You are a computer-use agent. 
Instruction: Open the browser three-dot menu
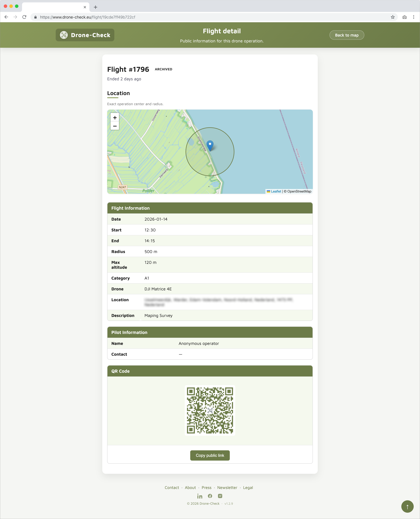[x=413, y=17]
